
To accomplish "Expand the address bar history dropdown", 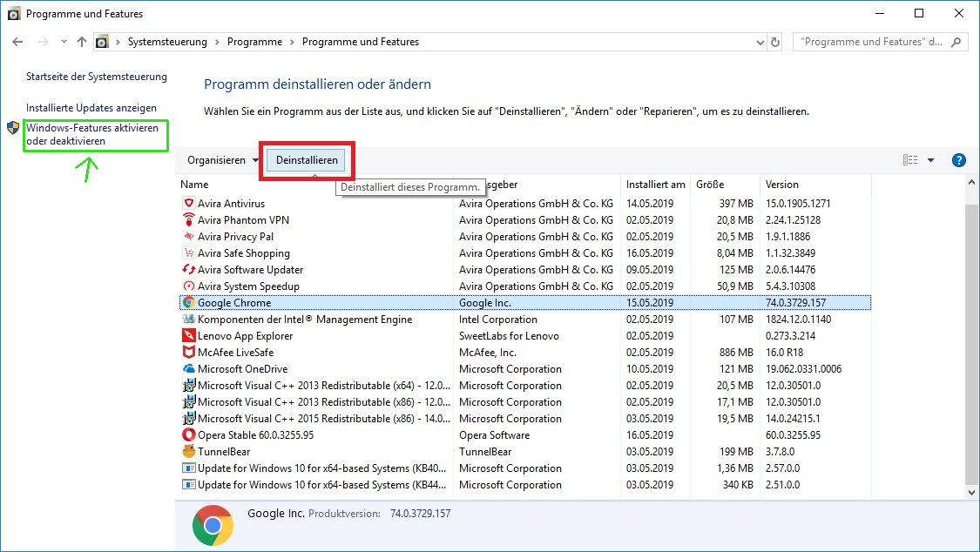I will (760, 43).
